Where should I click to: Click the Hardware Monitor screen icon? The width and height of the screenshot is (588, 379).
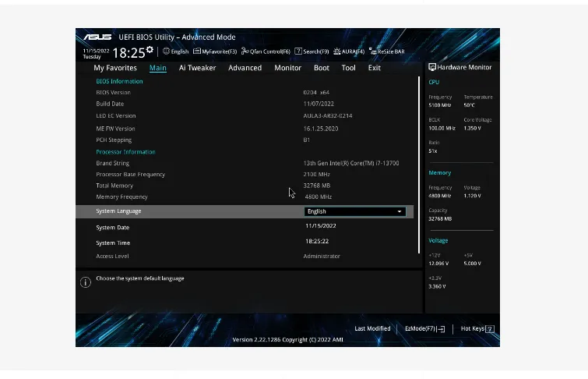click(x=432, y=67)
